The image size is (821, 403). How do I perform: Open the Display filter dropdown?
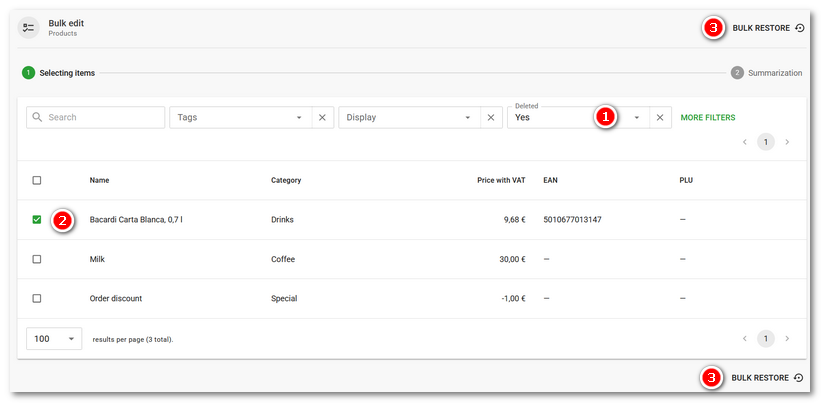point(409,117)
